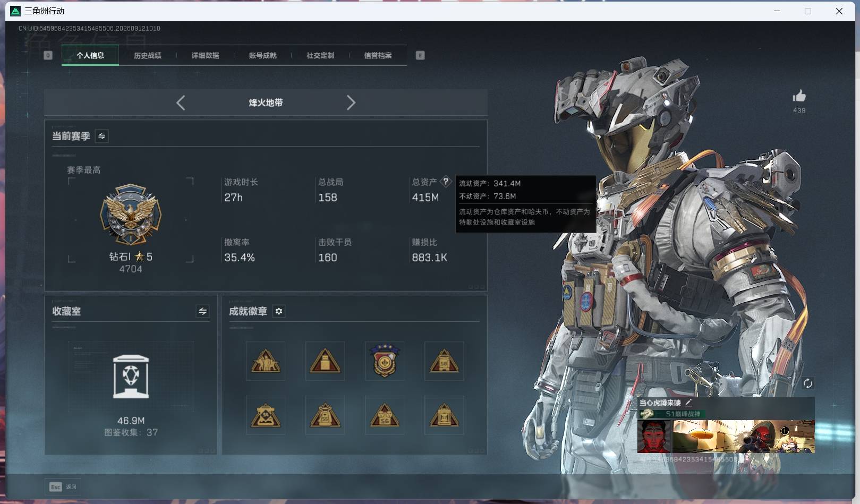
Task: Click the 游戏时长 value 27h
Action: pyautogui.click(x=233, y=198)
